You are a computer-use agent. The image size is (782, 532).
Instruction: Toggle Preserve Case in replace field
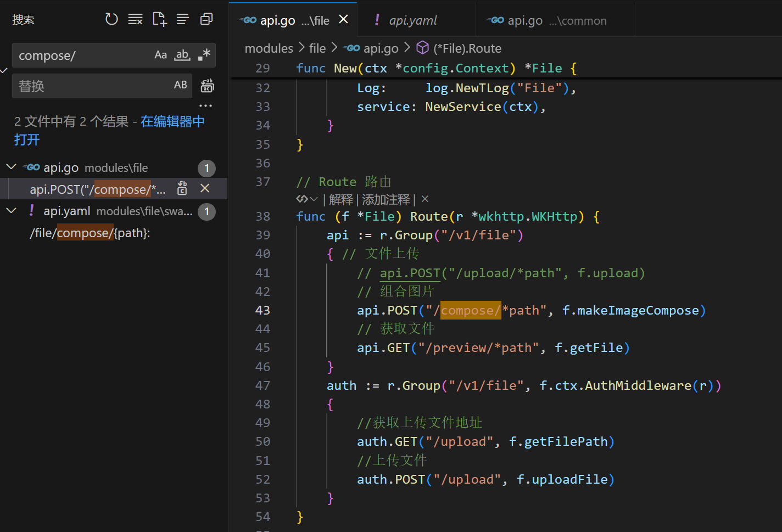pos(181,85)
